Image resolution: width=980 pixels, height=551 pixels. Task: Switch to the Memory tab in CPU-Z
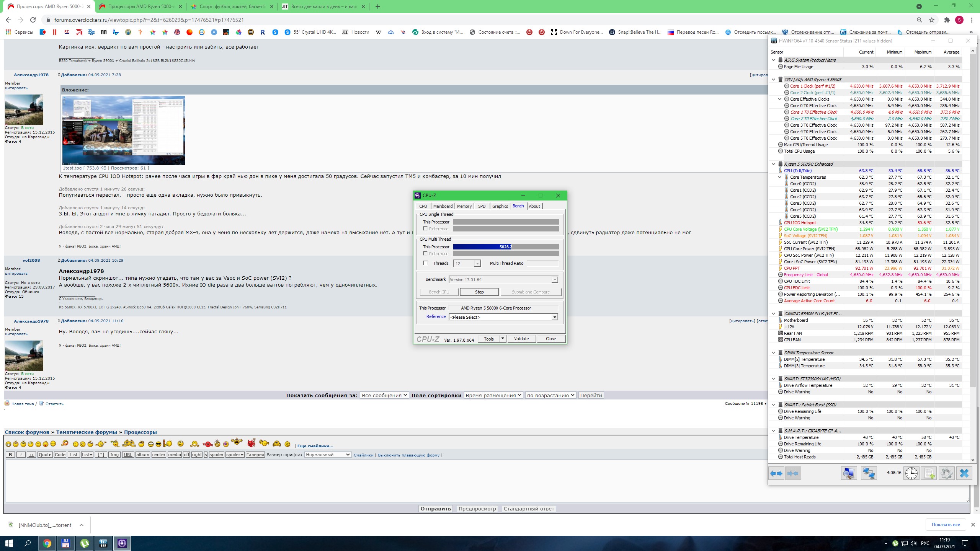coord(464,206)
